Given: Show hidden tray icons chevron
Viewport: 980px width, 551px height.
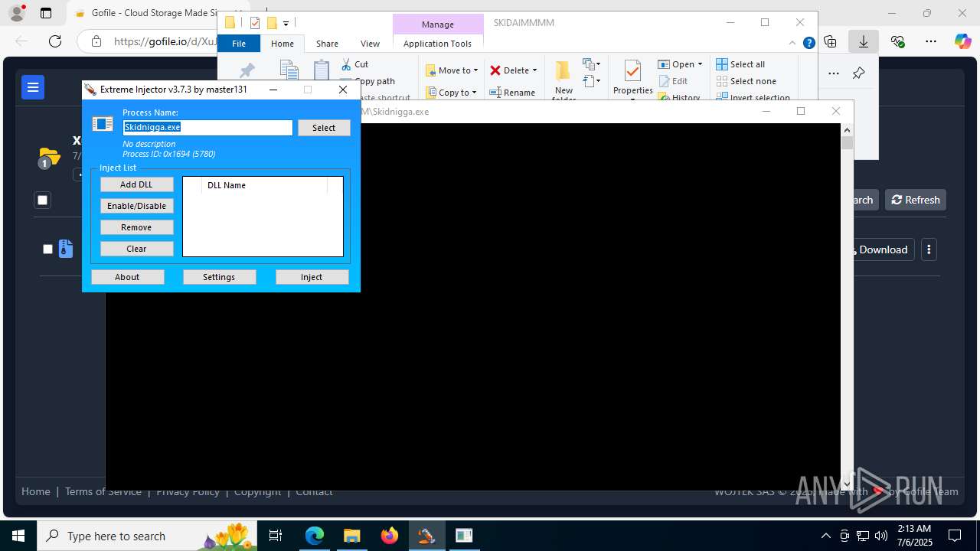Looking at the screenshot, I should point(825,536).
